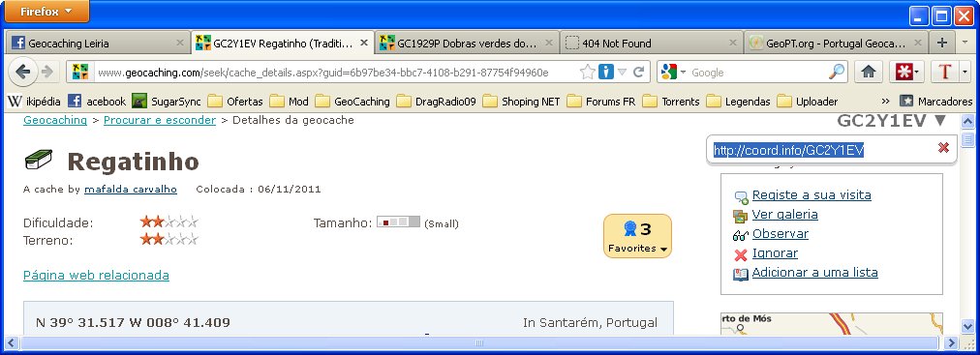
Task: Open the Legendas bookmarks folder
Action: click(x=738, y=101)
